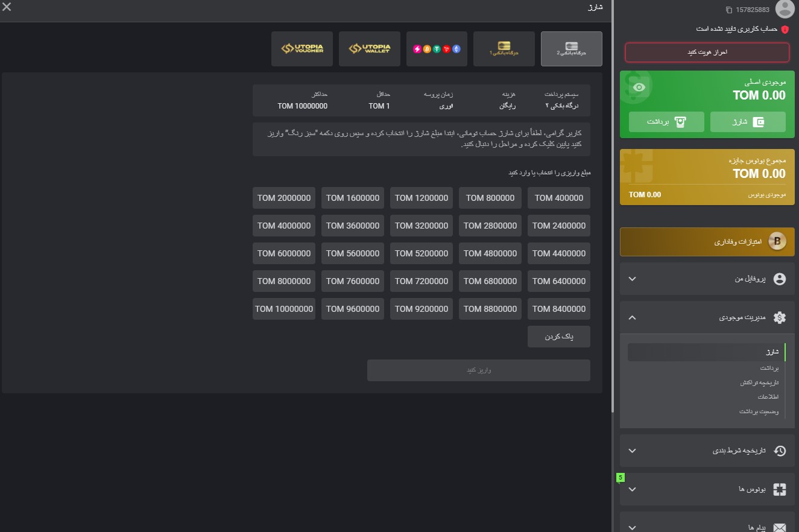The width and height of the screenshot is (799, 532).
Task: Open the user avatar profile icon
Action: click(785, 9)
